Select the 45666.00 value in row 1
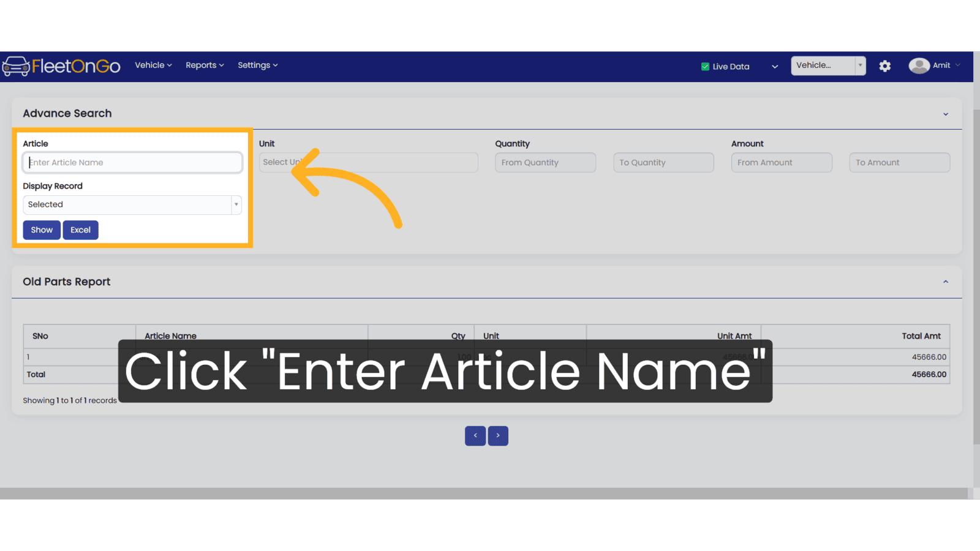980x551 pixels. tap(929, 357)
